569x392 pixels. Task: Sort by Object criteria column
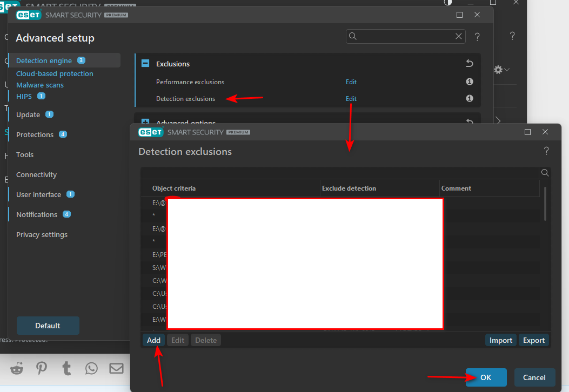click(x=174, y=188)
